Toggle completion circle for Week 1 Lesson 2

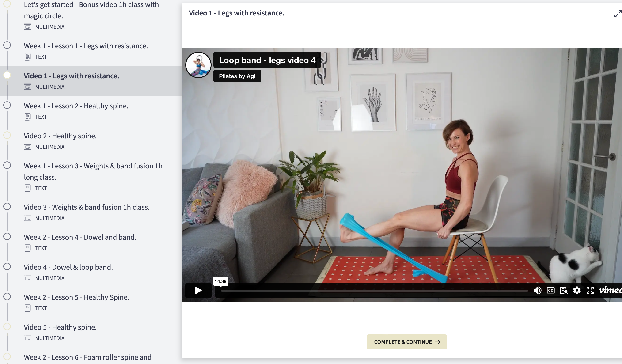pos(7,105)
